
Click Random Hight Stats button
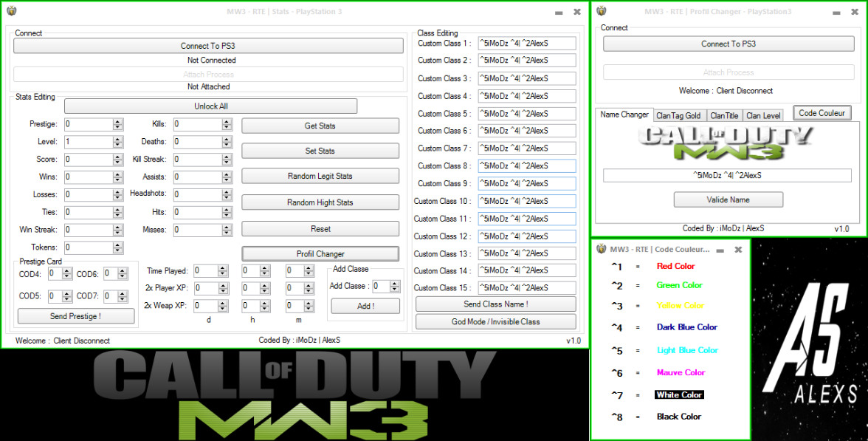(x=320, y=202)
